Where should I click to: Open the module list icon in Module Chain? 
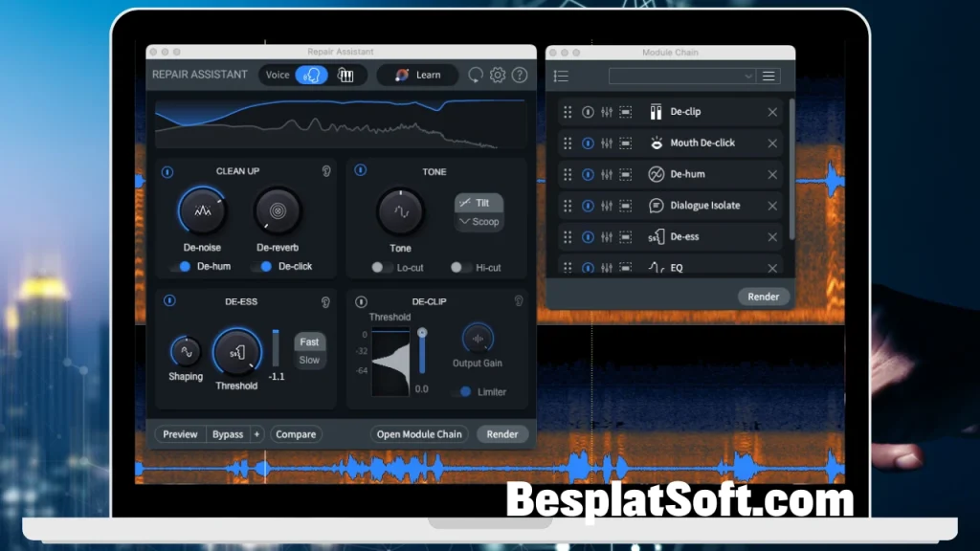click(x=561, y=76)
